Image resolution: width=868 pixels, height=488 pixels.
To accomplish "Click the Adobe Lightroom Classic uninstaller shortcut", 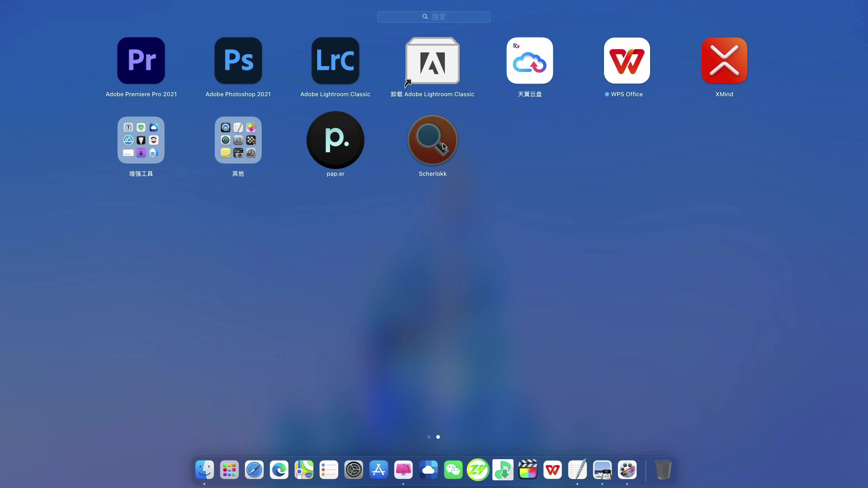I will (433, 61).
